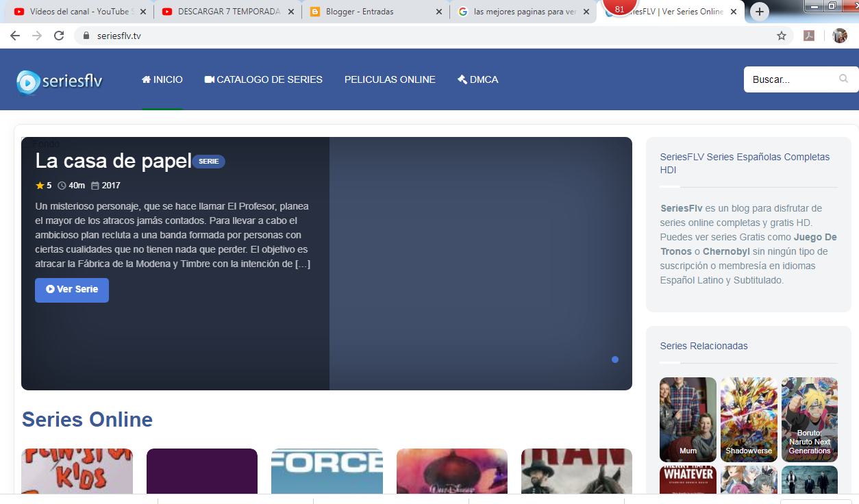The width and height of the screenshot is (859, 504).
Task: Click the star rating icon near La casa de papel
Action: pyautogui.click(x=39, y=185)
